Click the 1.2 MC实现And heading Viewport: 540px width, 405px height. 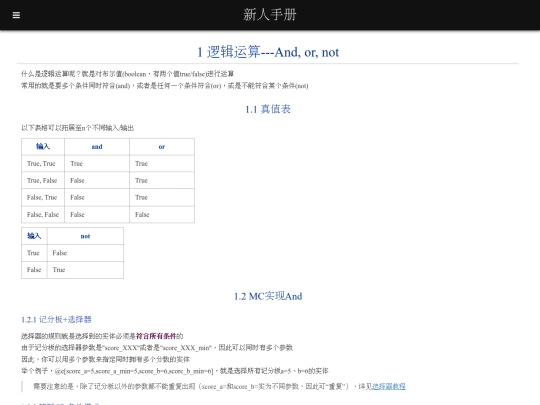[x=268, y=296]
